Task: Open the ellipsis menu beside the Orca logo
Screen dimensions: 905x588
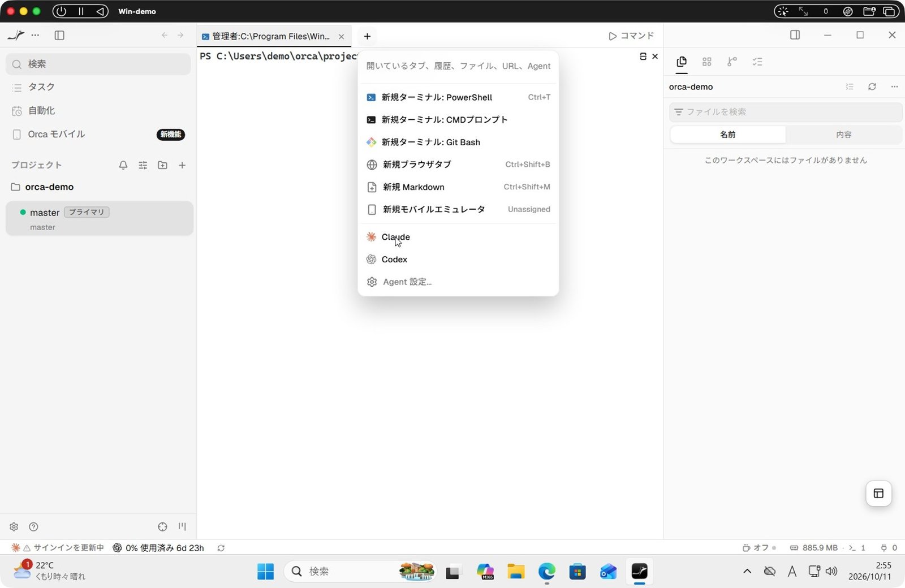Action: (36, 35)
